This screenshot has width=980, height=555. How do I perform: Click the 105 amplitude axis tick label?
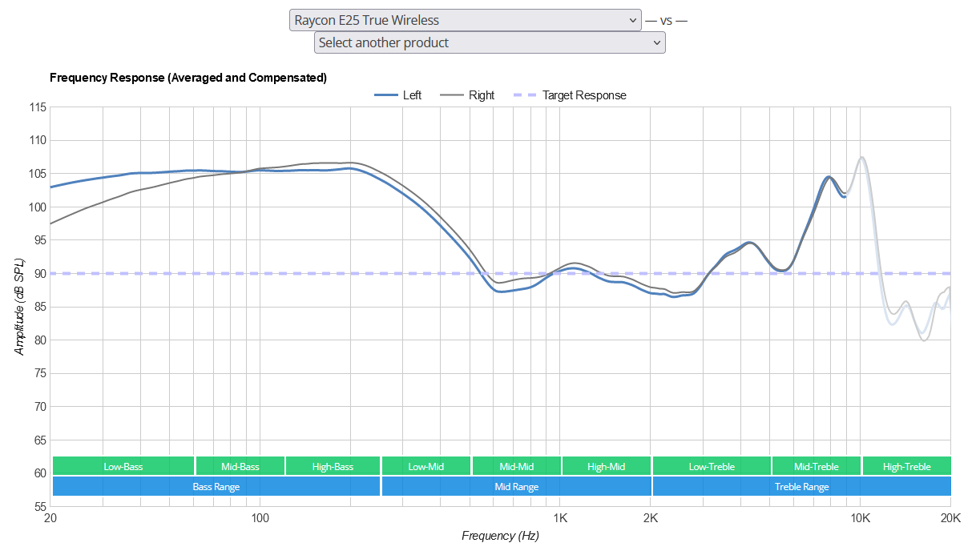[37, 174]
